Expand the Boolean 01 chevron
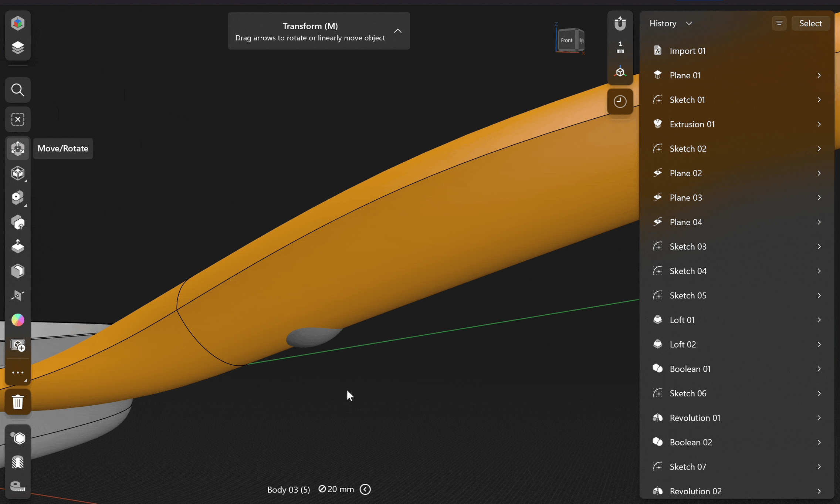Image resolution: width=840 pixels, height=504 pixels. (x=819, y=369)
